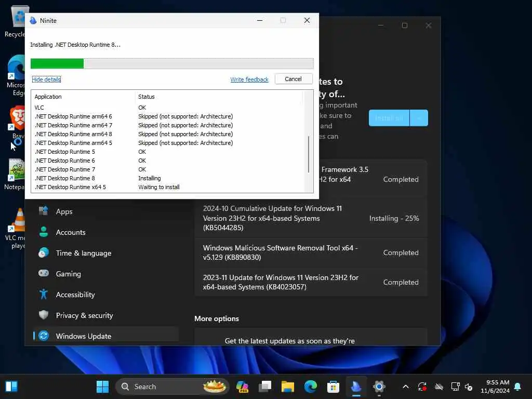Click the Installing - 25% status

[394, 219]
